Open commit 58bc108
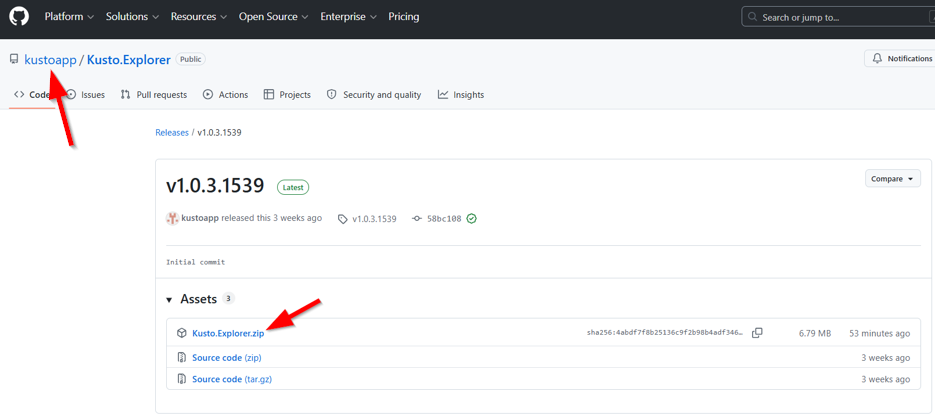 click(x=444, y=219)
